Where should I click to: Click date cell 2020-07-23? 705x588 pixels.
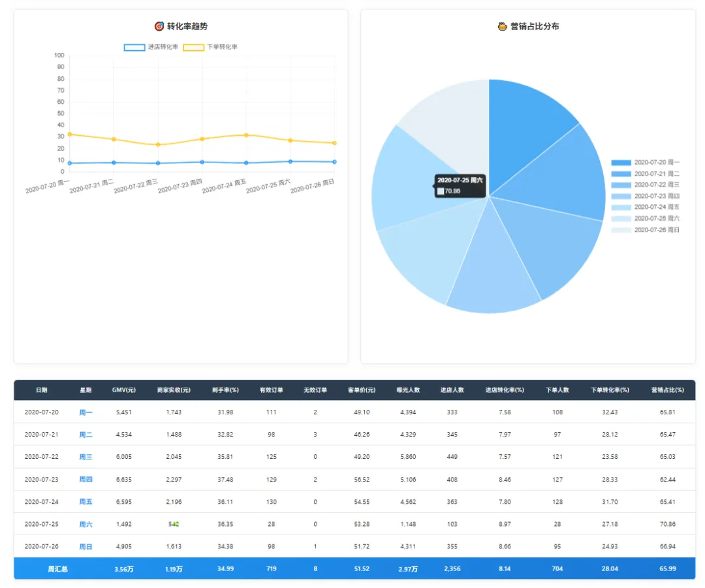tap(41, 479)
